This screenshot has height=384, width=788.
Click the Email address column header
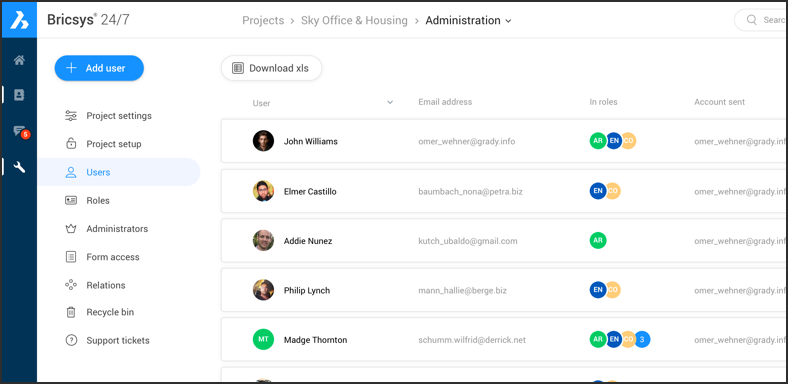coord(445,102)
